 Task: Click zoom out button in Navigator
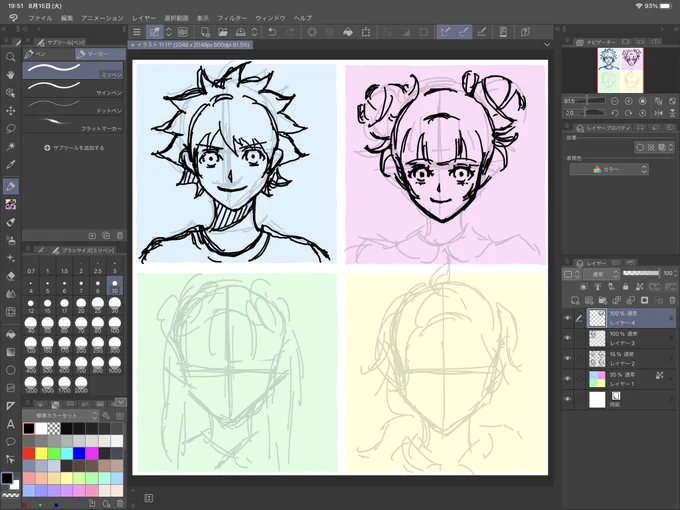[x=615, y=101]
